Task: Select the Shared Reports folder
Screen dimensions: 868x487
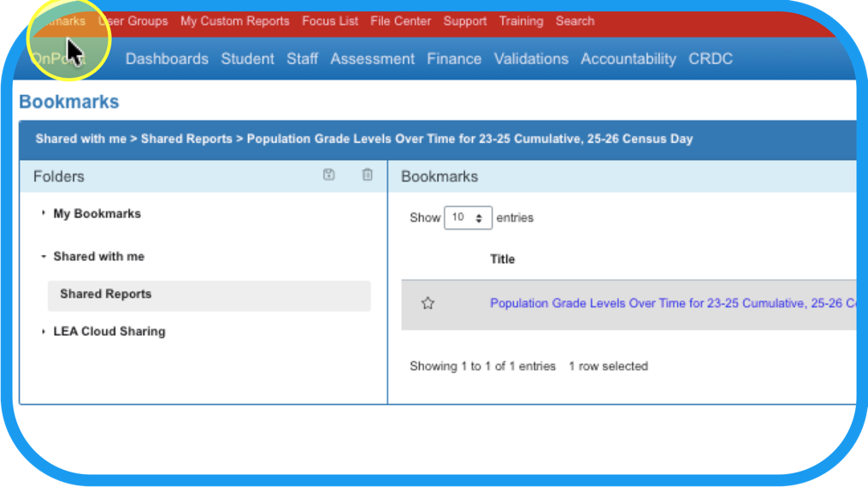Action: [x=105, y=294]
